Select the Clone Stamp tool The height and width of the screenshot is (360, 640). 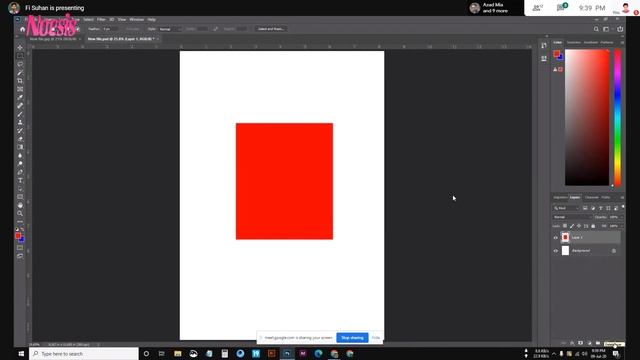pyautogui.click(x=20, y=122)
